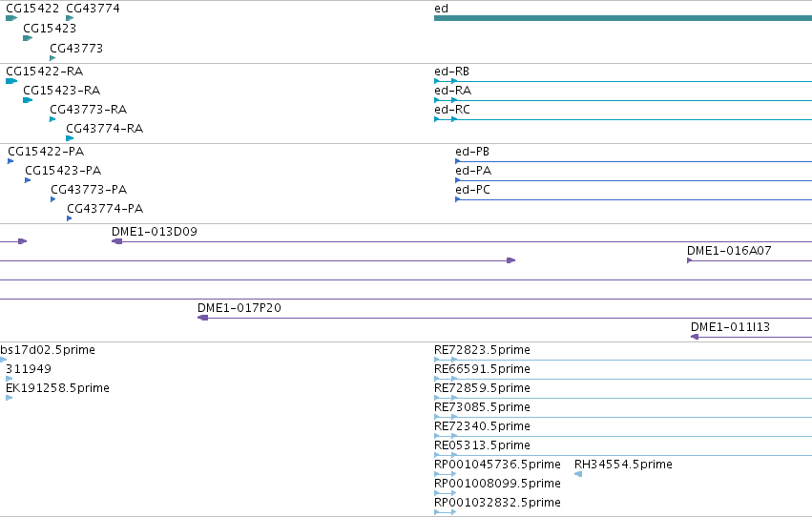
Task: Click the teal ed gene bar
Action: [623, 18]
